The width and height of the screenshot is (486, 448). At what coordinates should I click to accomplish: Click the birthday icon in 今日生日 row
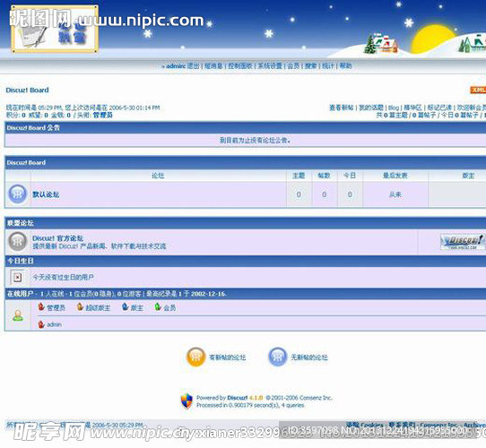[18, 277]
